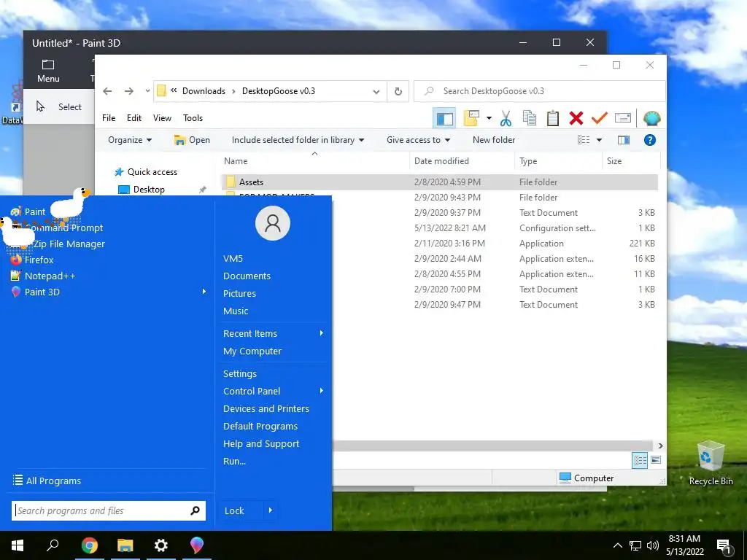The height and width of the screenshot is (560, 747).
Task: Open Devices and Printers
Action: [x=266, y=408]
